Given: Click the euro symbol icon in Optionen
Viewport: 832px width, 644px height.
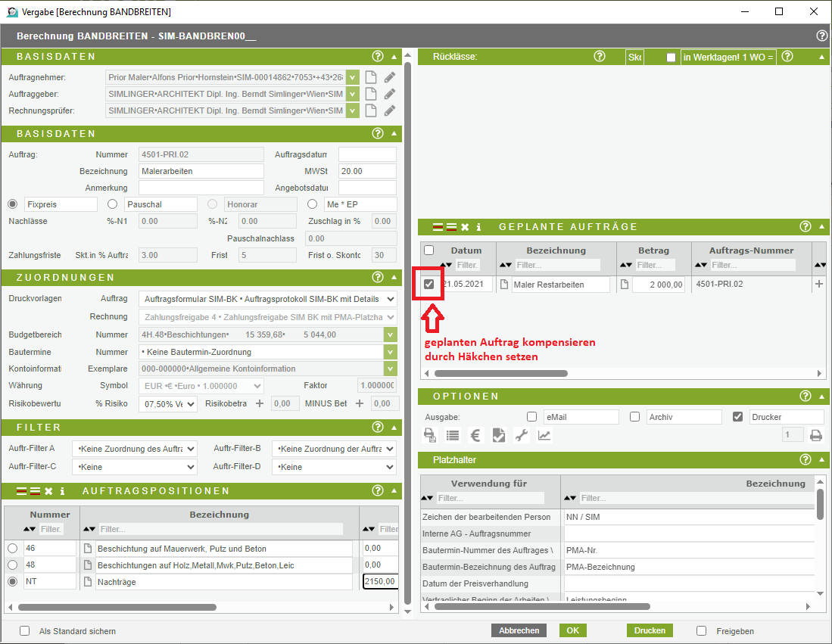Looking at the screenshot, I should (x=475, y=435).
